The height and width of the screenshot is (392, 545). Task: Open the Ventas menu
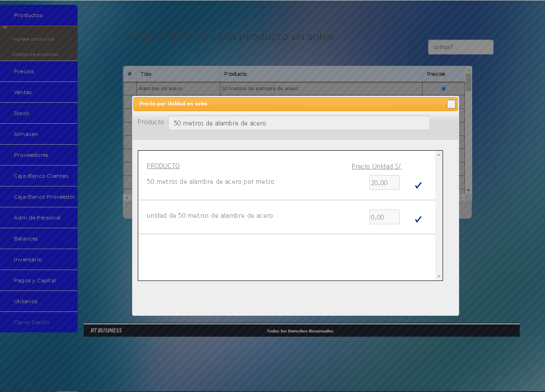click(x=23, y=92)
